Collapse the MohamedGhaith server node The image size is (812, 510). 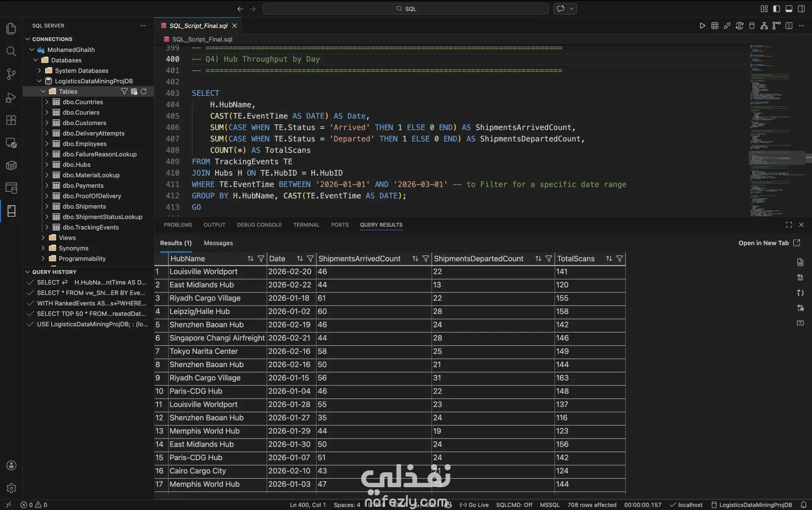click(32, 49)
